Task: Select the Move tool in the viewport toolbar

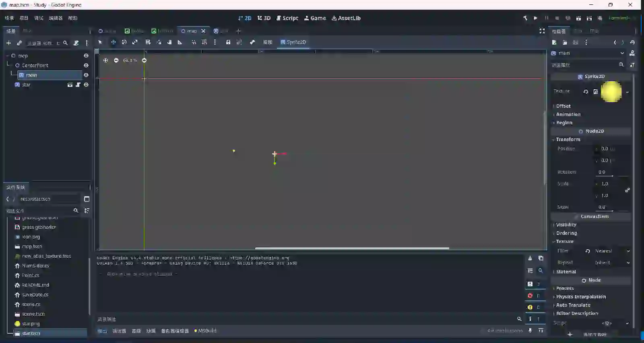Action: [114, 42]
